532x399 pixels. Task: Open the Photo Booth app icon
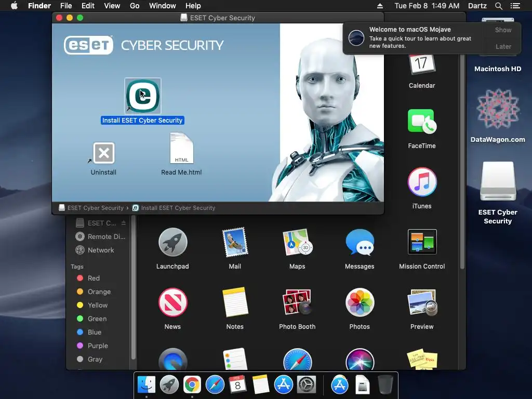point(297,302)
